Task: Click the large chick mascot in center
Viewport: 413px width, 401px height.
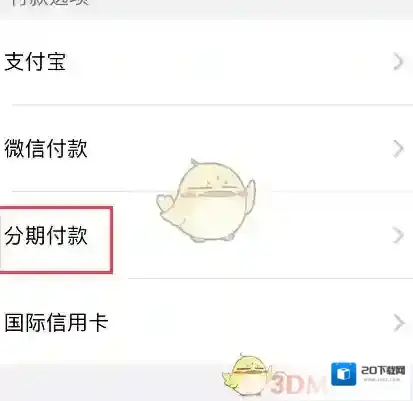Action: coord(206,201)
